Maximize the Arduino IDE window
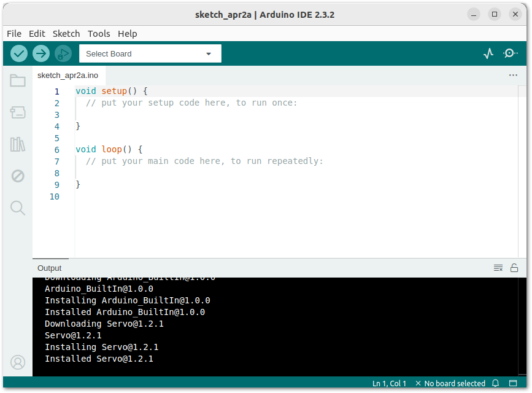The width and height of the screenshot is (532, 393). [x=495, y=14]
